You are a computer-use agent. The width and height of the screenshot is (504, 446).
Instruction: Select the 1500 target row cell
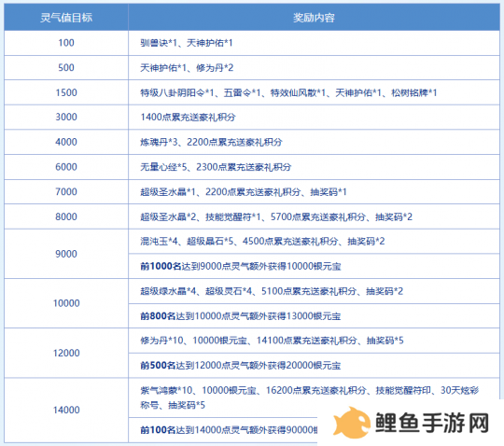(66, 92)
